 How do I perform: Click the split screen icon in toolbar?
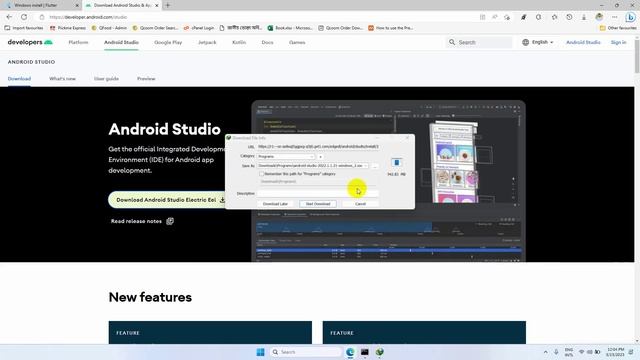click(482, 17)
